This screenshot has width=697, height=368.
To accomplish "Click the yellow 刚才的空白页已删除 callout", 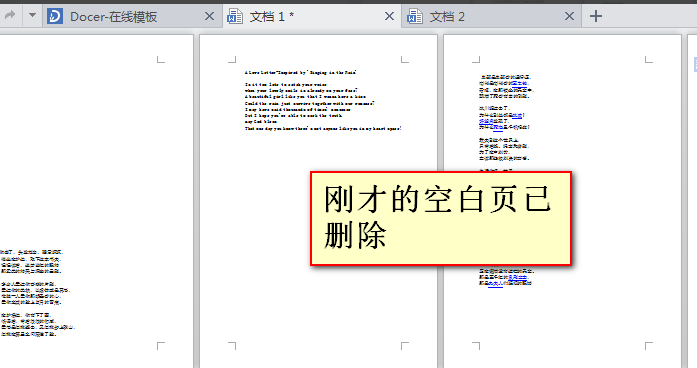I will [441, 219].
